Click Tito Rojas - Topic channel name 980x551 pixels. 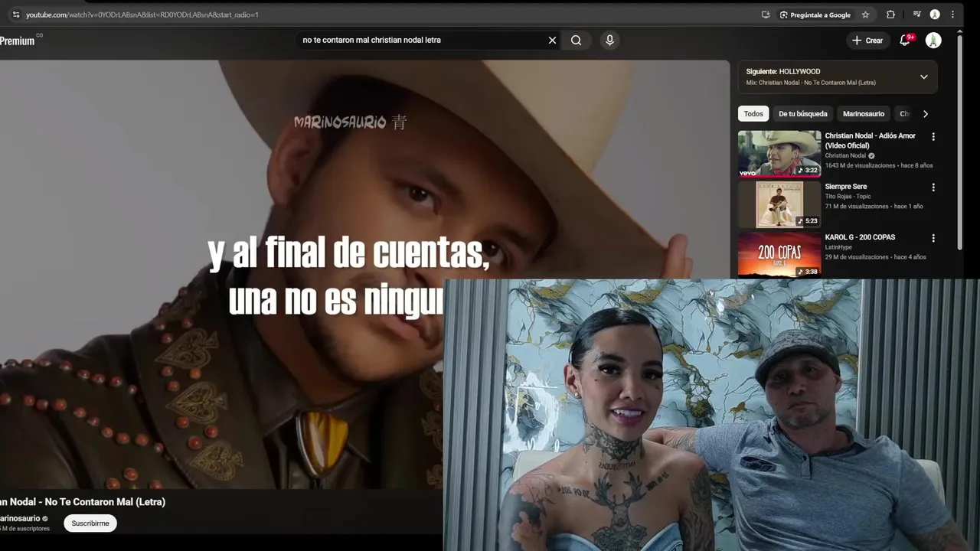tap(848, 197)
